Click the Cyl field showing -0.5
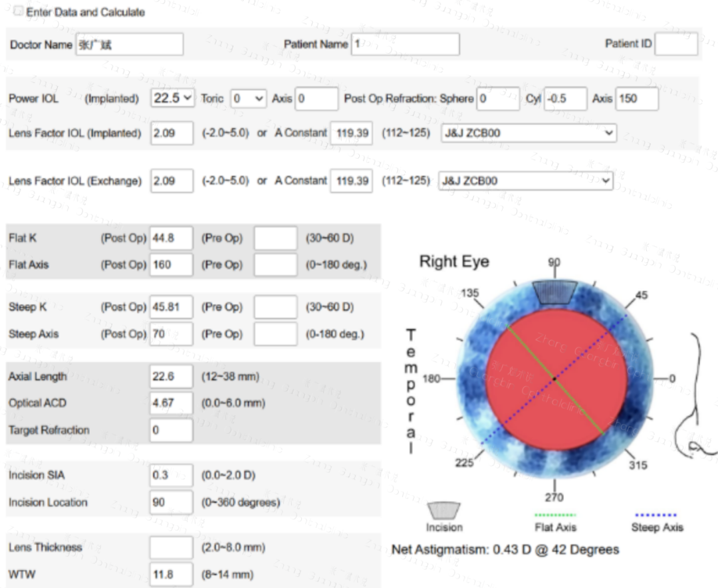 click(x=566, y=98)
